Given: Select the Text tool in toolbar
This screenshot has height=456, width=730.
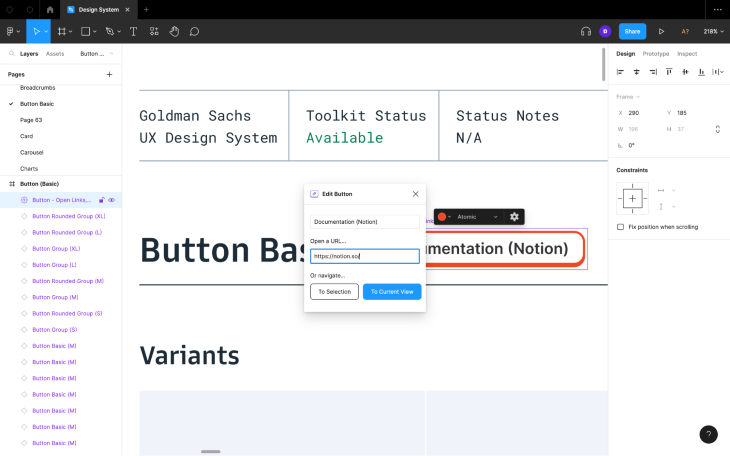Looking at the screenshot, I should click(133, 32).
